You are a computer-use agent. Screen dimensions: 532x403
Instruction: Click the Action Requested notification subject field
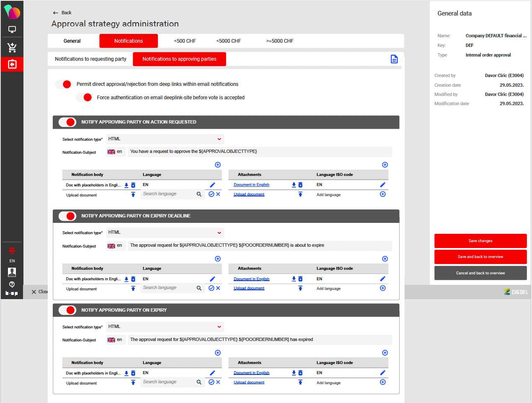click(260, 152)
